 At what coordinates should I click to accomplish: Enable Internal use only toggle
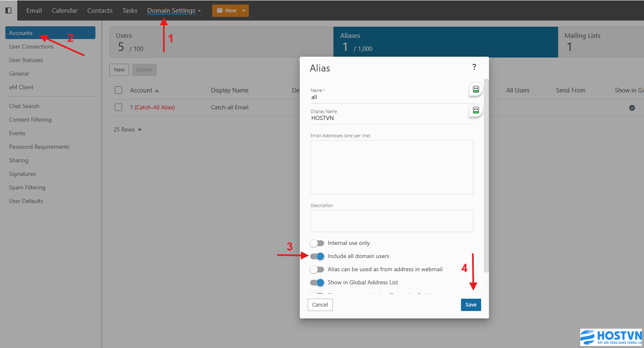pyautogui.click(x=317, y=243)
